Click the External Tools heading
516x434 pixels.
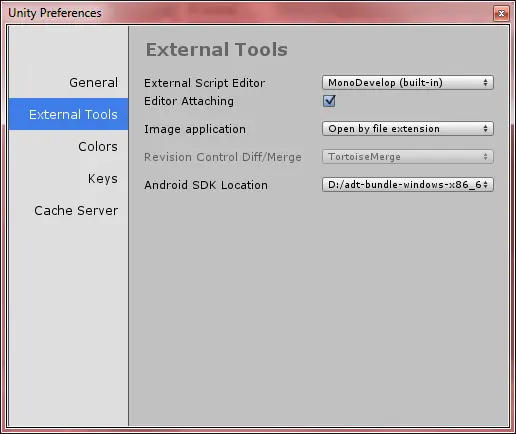tap(217, 50)
